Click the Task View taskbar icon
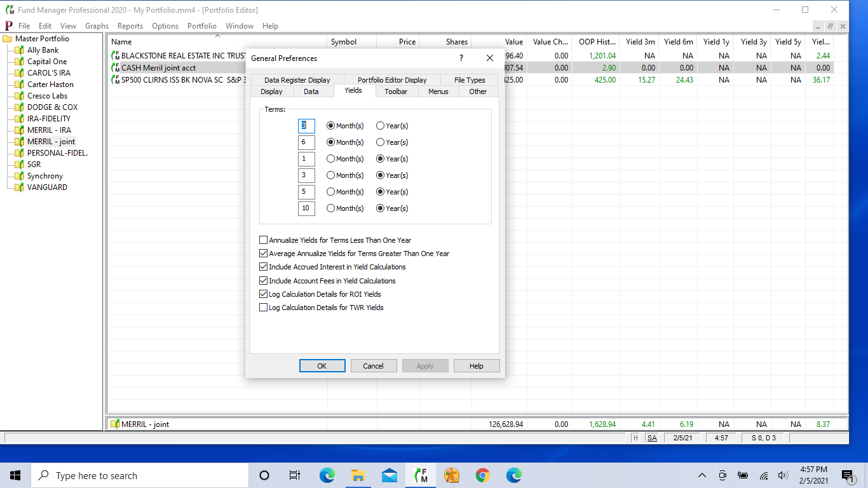 coord(295,475)
